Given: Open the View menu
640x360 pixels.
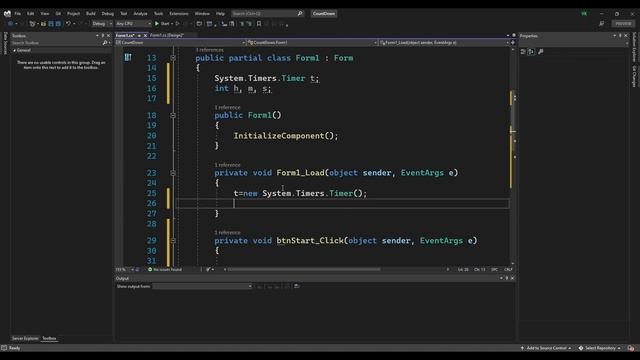Looking at the screenshot, I should pos(44,13).
